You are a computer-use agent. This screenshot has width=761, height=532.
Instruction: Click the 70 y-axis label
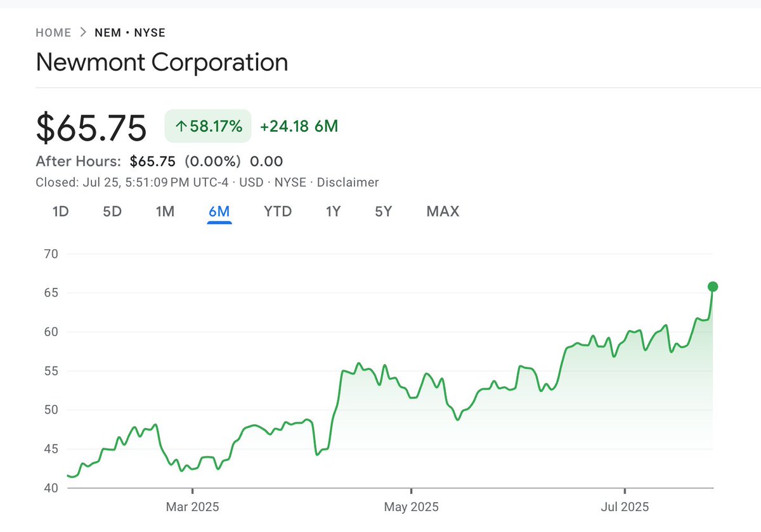pos(51,254)
